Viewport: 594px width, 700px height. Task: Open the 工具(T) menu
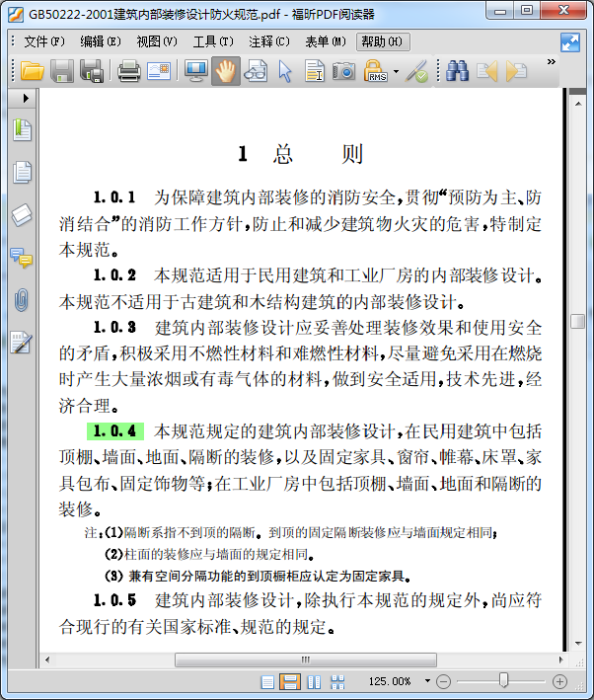[213, 42]
